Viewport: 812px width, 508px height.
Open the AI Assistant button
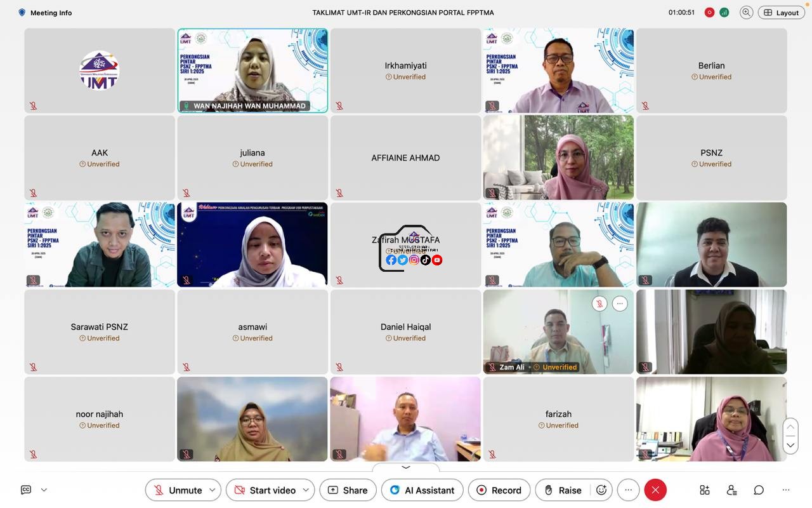click(422, 490)
